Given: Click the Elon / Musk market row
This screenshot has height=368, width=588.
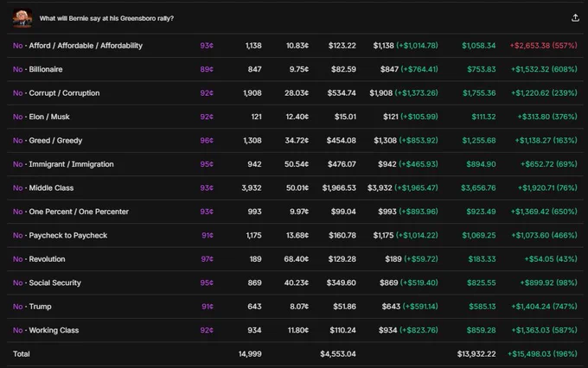Looking at the screenshot, I should point(295,117).
